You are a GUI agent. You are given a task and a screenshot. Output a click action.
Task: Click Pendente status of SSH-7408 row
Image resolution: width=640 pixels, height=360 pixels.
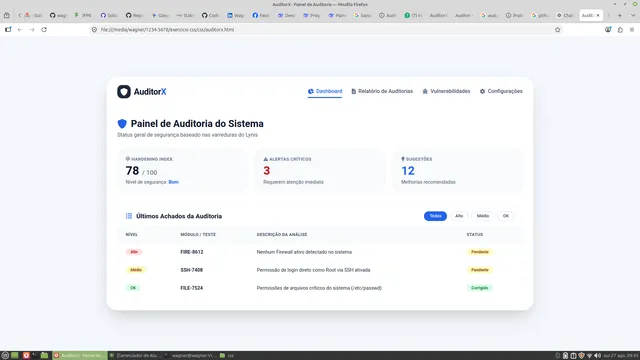click(x=480, y=270)
